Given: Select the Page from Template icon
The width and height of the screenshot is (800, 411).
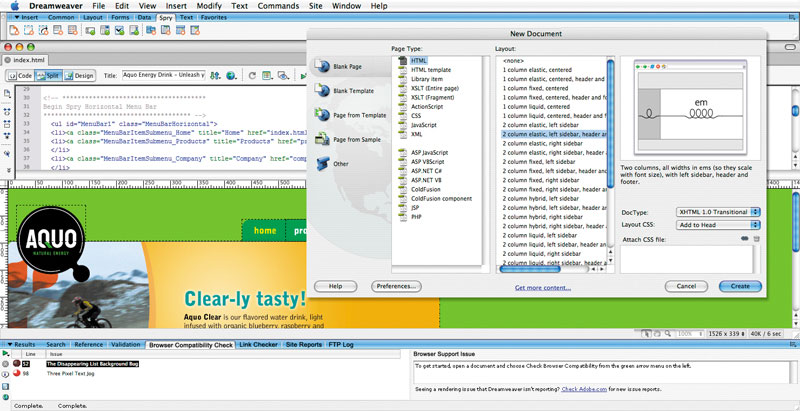Looking at the screenshot, I should (x=323, y=115).
